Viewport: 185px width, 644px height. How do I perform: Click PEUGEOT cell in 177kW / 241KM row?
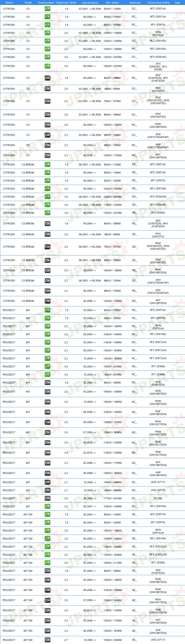9,498
